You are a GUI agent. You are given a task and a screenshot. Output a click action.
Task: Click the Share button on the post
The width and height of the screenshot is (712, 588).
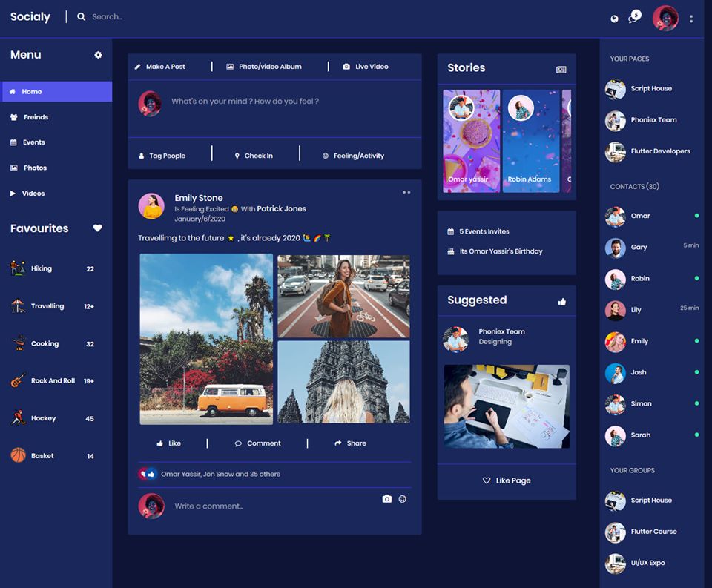(350, 443)
